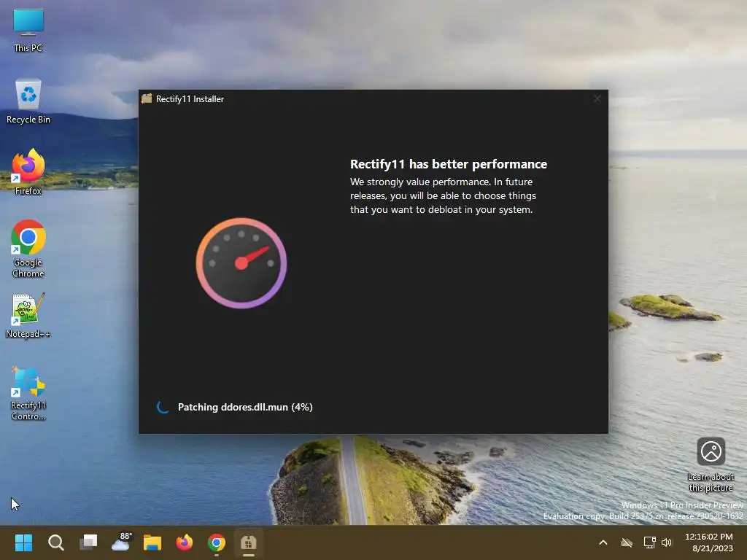
Task: Select the Rectify11 Control Center desktop shortcut
Action: coord(28,393)
